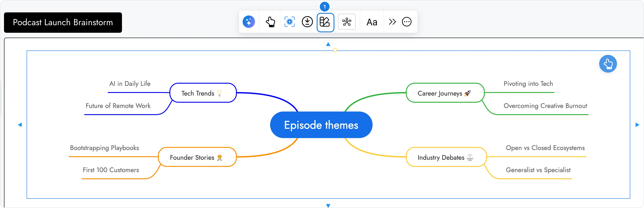Viewport: 644px width, 208px height.
Task: Select the Tech Trends node
Action: pos(203,93)
